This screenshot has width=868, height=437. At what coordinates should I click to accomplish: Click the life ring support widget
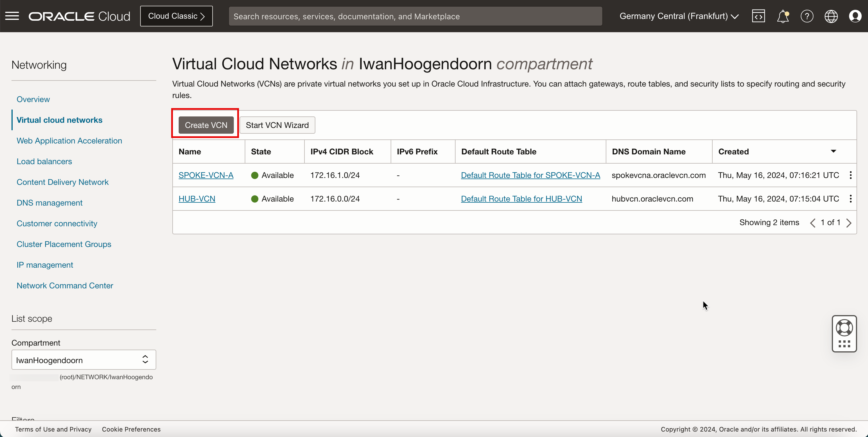[844, 328]
